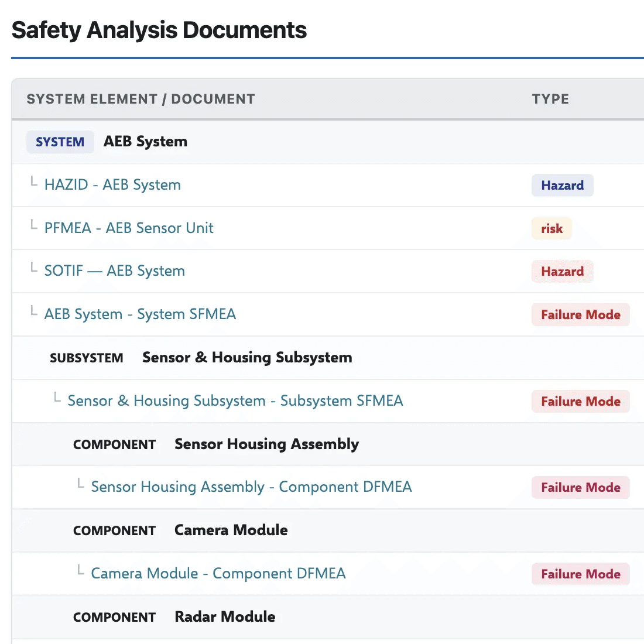Open PFMEA - AEB Sensor Unit document
This screenshot has height=644, width=644.
point(129,228)
